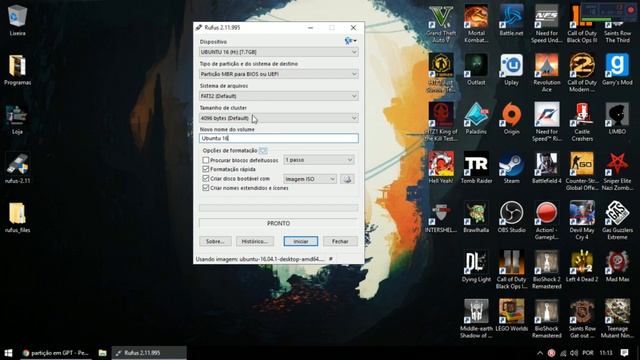Open the Histórico... log button

(x=255, y=241)
